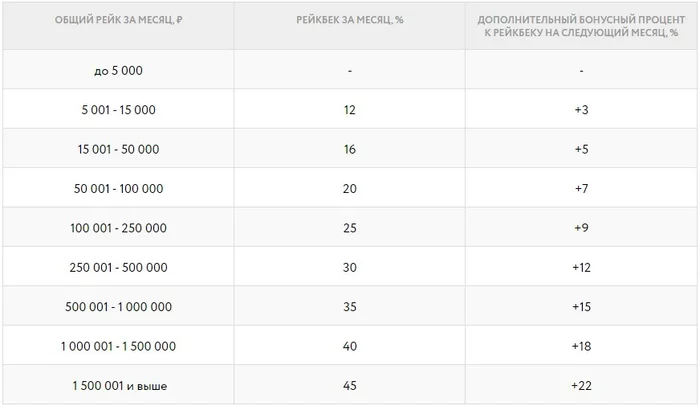Click the 25 percent rakeback cell
Image resolution: width=700 pixels, height=406 pixels.
point(349,228)
